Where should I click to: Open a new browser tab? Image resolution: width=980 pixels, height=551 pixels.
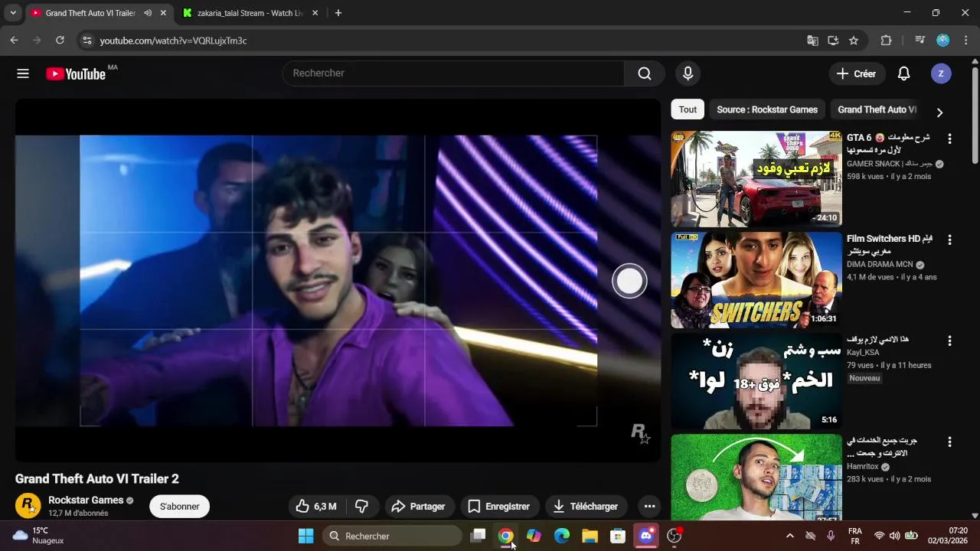tap(338, 13)
